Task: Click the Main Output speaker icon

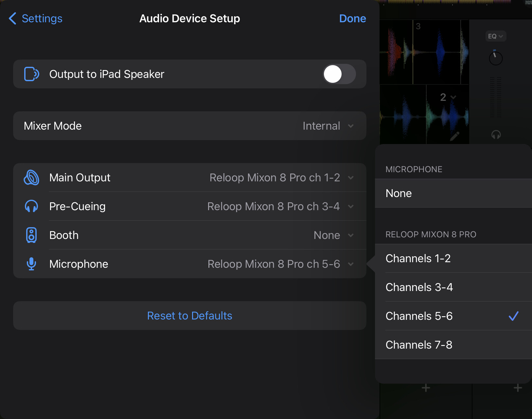Action: tap(31, 177)
